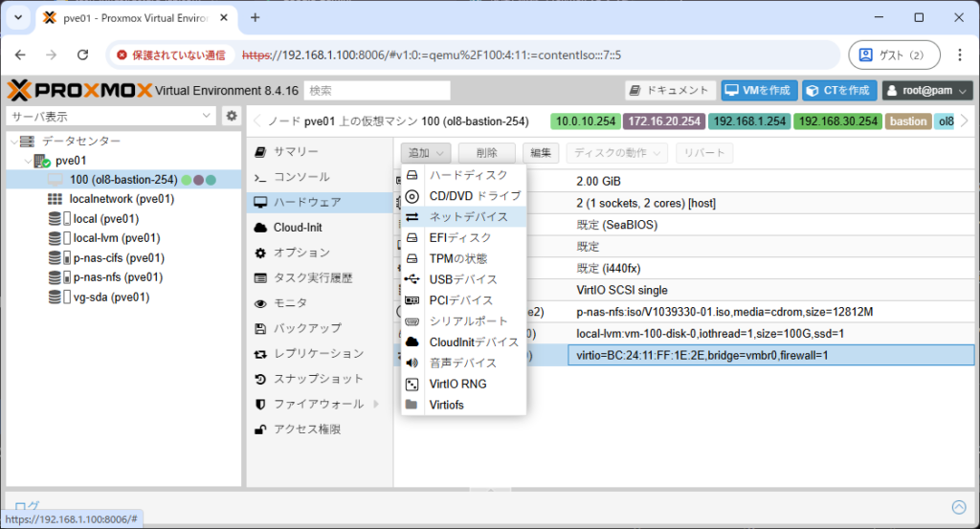Click the gear icon beside server view
The image size is (980, 529).
pos(232,116)
